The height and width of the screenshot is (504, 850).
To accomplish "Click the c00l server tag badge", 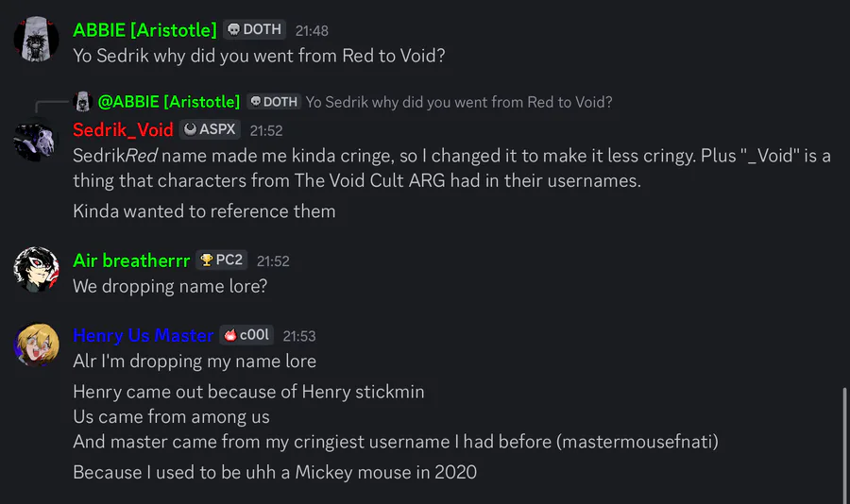I will (x=246, y=335).
